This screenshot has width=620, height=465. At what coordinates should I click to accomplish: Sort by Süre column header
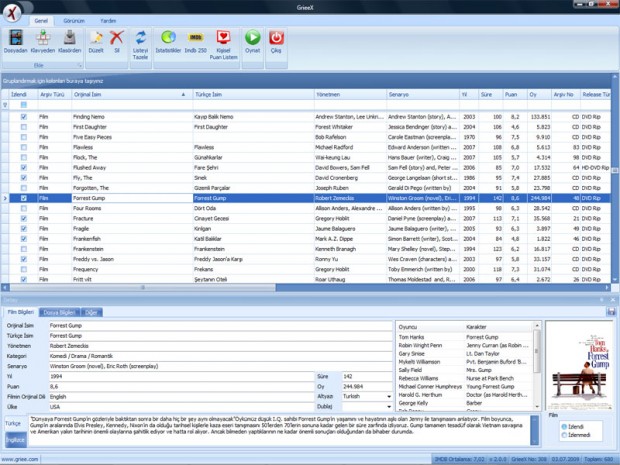[x=491, y=95]
